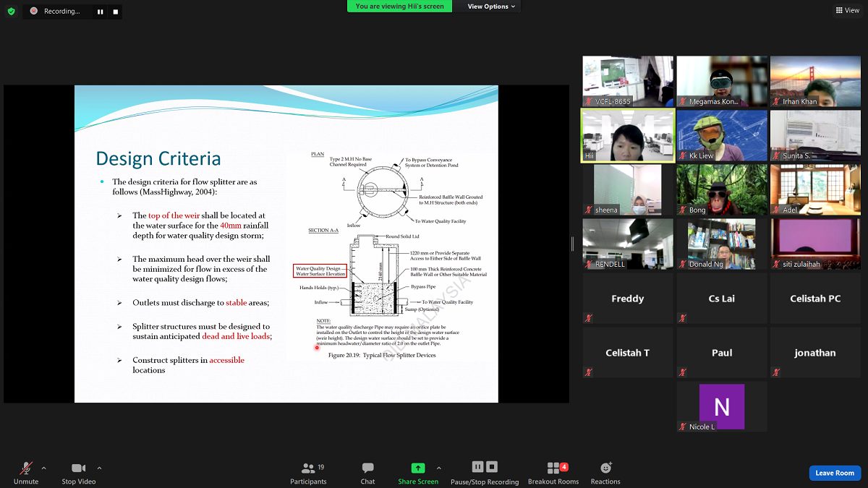Select jonathan participant tile
The image size is (868, 488).
coord(815,353)
